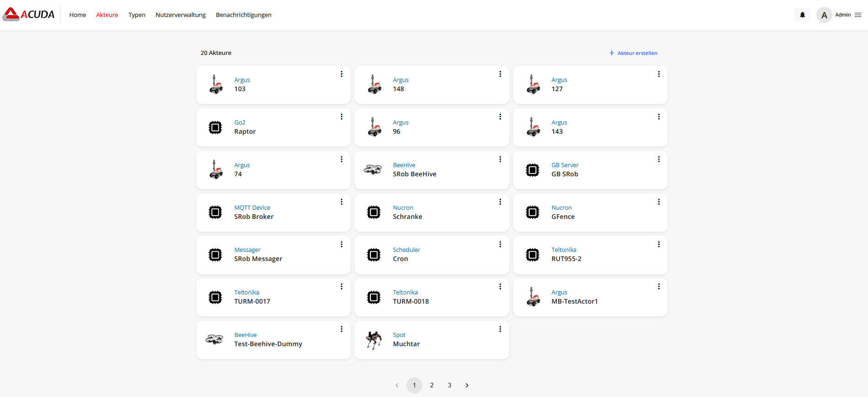868x397 pixels.
Task: Click the previous page arrow
Action: pyautogui.click(x=397, y=385)
